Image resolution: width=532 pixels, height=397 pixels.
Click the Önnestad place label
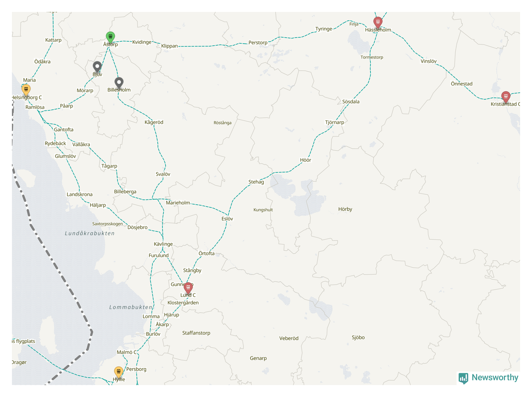pos(462,84)
